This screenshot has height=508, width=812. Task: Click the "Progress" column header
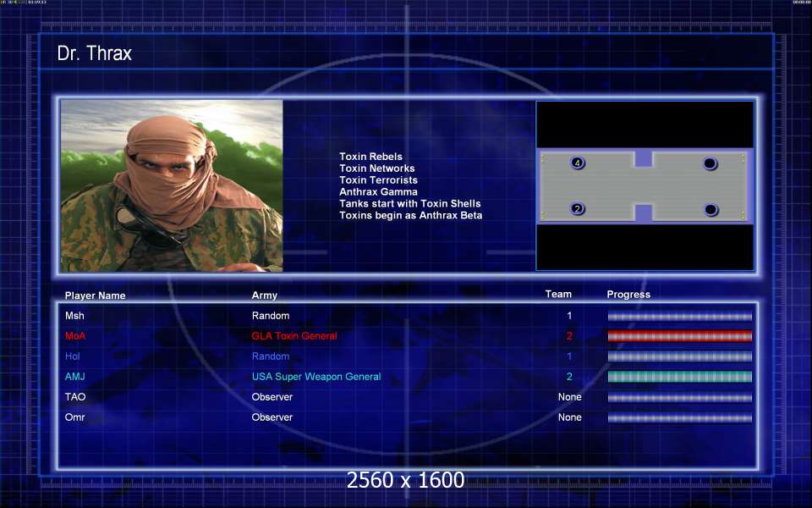[628, 295]
